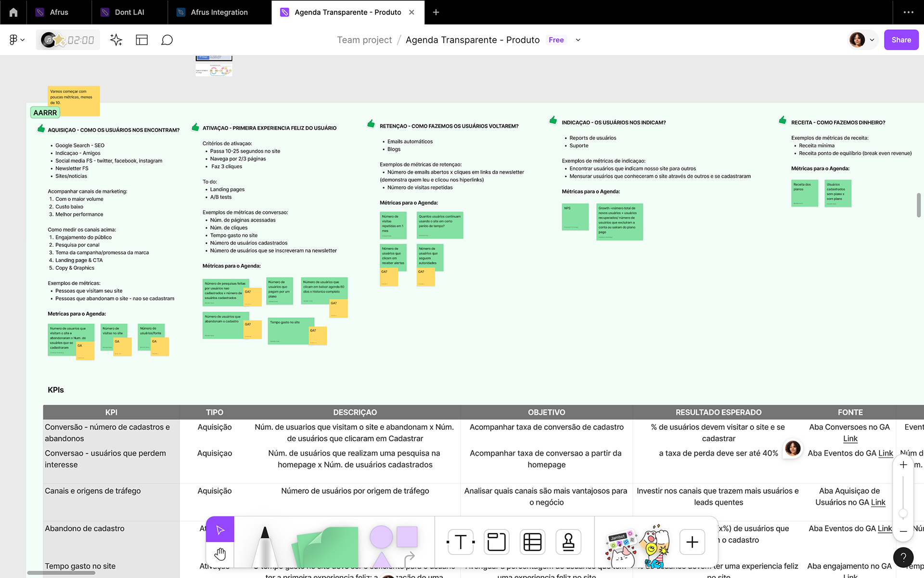Select the KPI column header
The image size is (924, 578).
point(111,412)
